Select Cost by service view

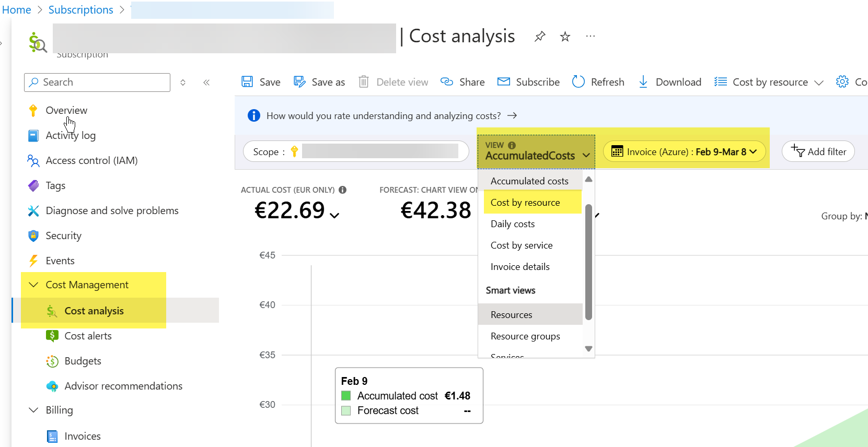coord(530,245)
